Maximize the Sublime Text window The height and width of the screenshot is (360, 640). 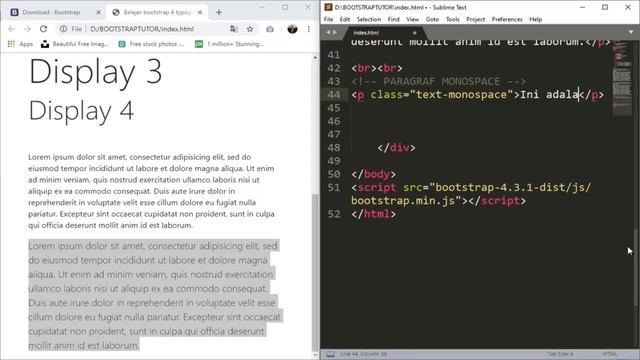[x=605, y=7]
